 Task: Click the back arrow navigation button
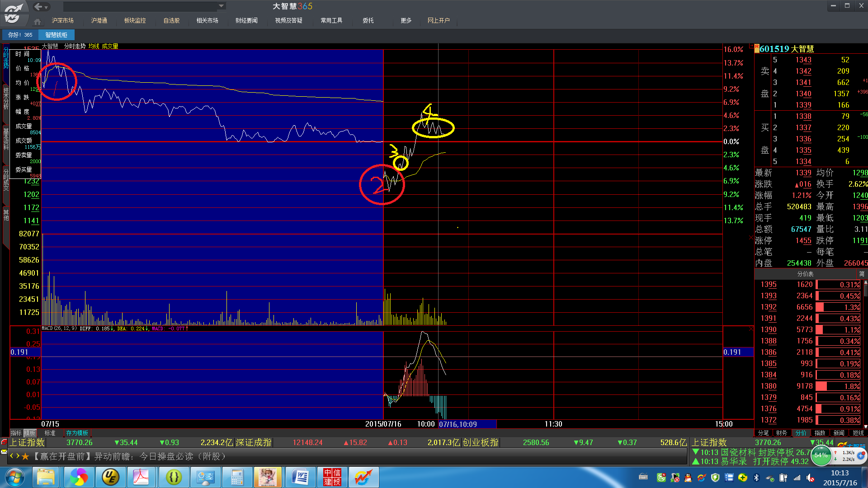(x=38, y=6)
